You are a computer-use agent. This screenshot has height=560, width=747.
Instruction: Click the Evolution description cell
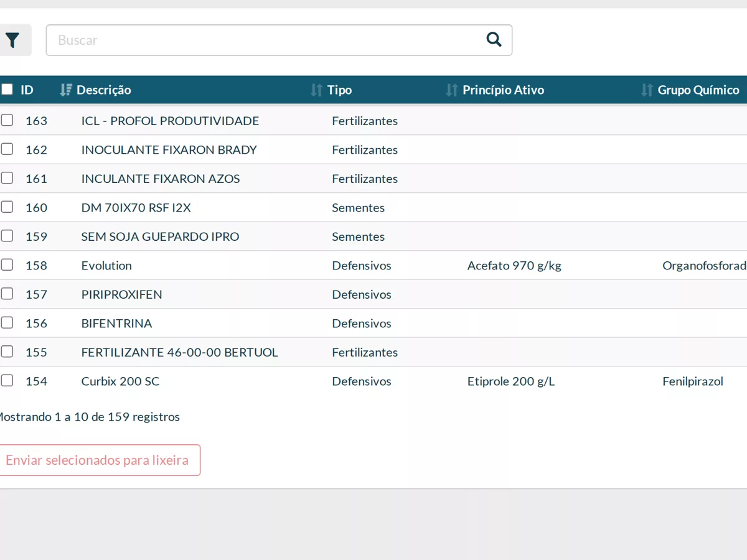pyautogui.click(x=106, y=266)
